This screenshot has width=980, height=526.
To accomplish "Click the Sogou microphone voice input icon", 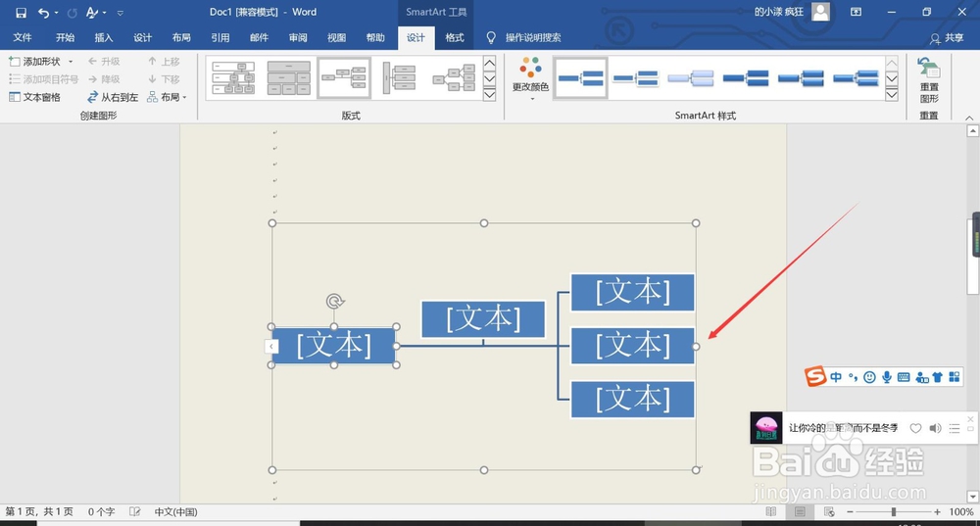I will coord(886,377).
